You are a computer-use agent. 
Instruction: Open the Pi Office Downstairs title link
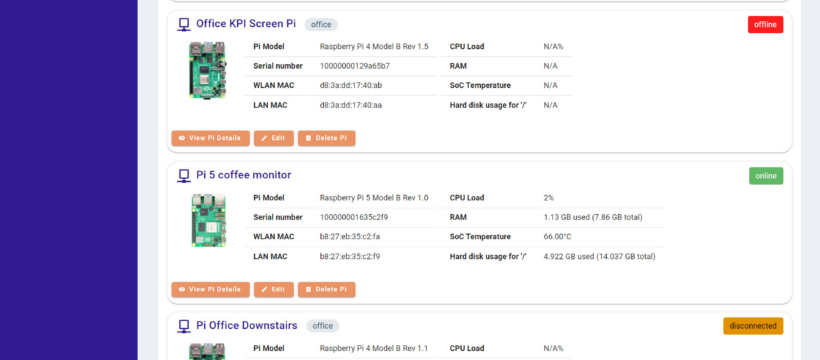[247, 325]
